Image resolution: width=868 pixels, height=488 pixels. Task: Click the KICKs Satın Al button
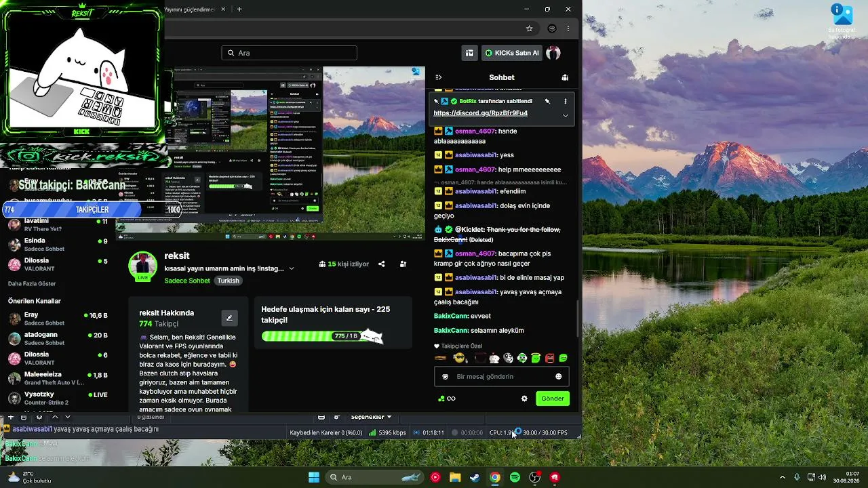(512, 53)
